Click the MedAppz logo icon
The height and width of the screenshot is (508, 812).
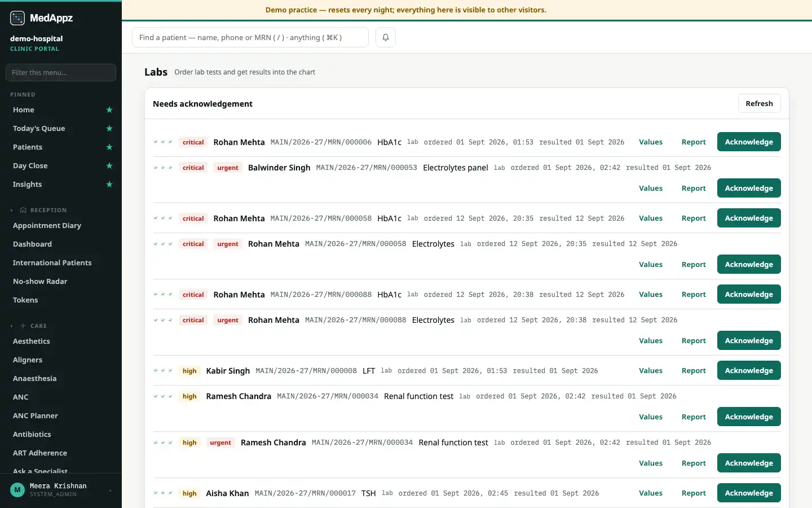[x=17, y=18]
